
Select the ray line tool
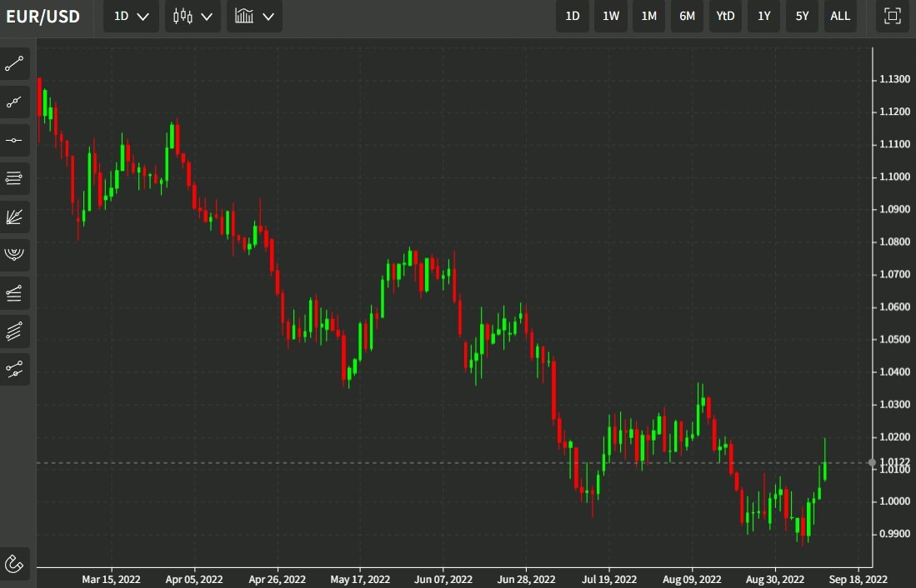tap(14, 102)
